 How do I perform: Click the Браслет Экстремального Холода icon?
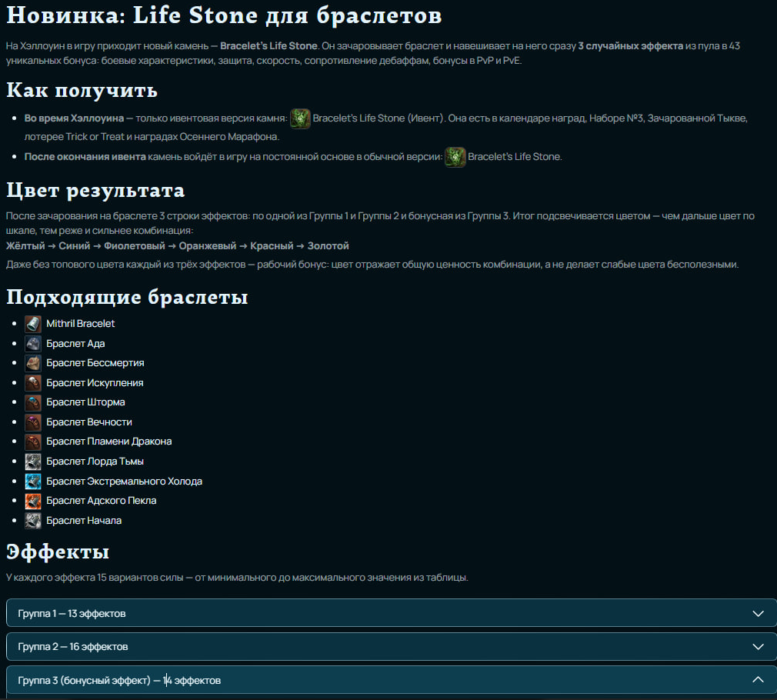click(x=33, y=481)
